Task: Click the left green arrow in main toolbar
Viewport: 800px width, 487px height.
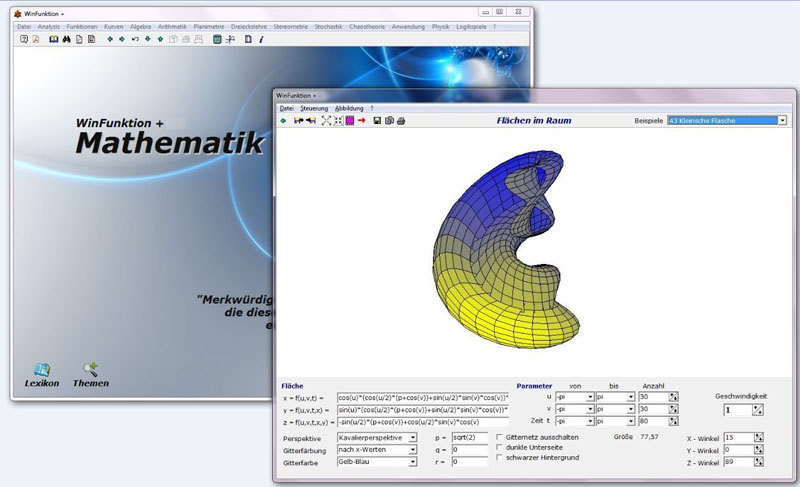Action: (110, 39)
